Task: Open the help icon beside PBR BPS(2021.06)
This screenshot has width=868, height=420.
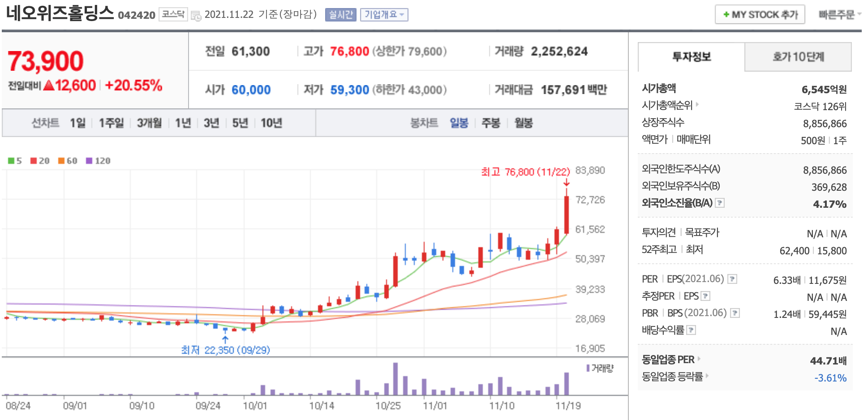Action: click(x=735, y=313)
